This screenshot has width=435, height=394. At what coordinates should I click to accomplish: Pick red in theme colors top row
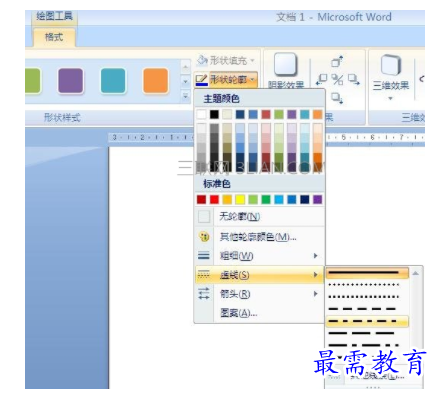(266, 114)
